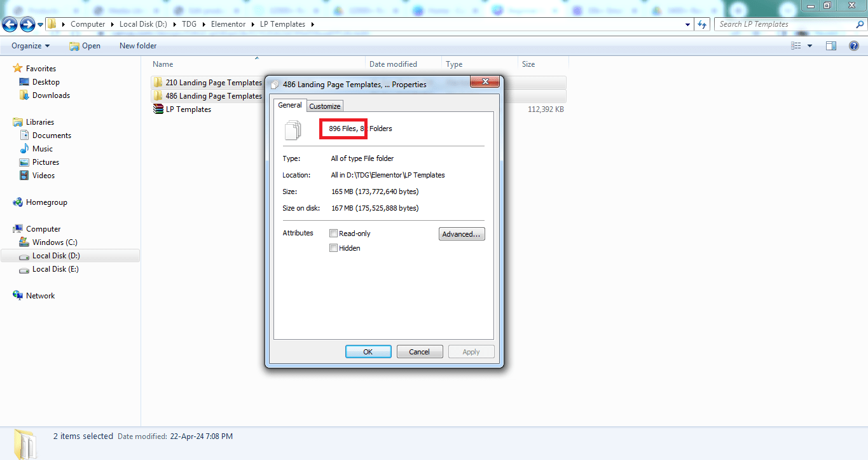
Task: Switch to the Customize tab
Action: pyautogui.click(x=325, y=106)
